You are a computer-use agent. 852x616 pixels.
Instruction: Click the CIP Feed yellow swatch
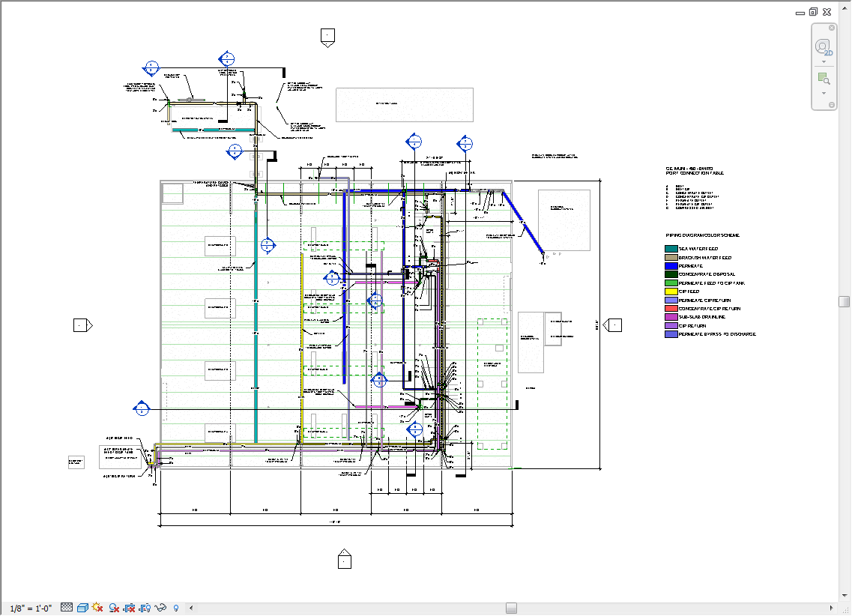[671, 292]
